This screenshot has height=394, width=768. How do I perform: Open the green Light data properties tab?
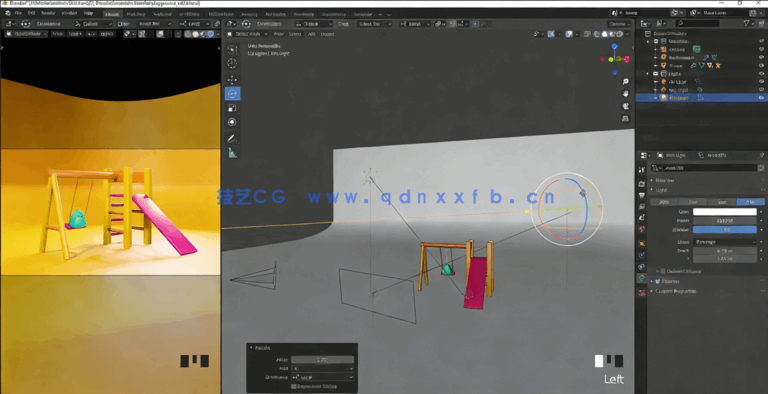(x=642, y=278)
